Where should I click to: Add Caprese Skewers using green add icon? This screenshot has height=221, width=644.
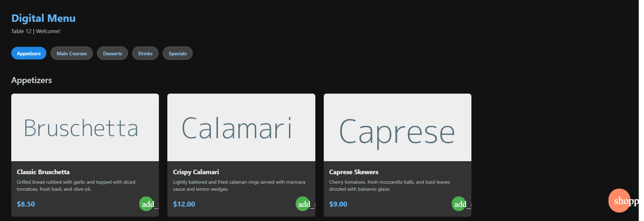pyautogui.click(x=459, y=204)
